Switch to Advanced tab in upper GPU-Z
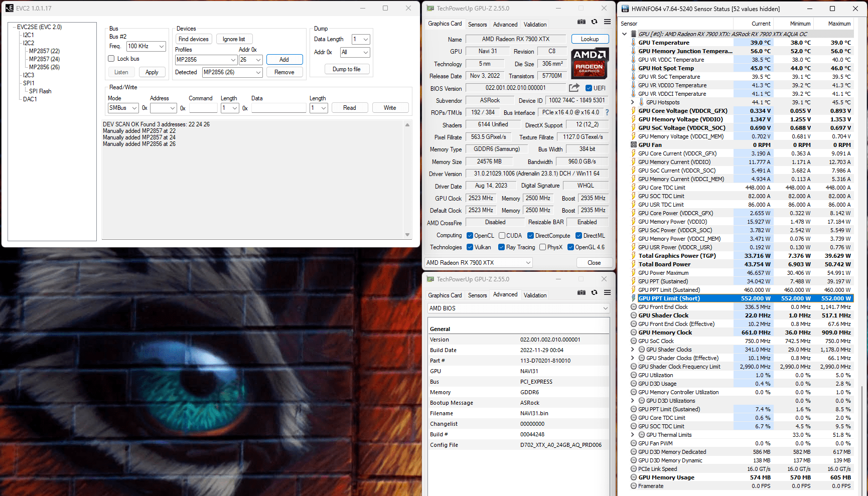Viewport: 868px width, 496px height. click(505, 25)
